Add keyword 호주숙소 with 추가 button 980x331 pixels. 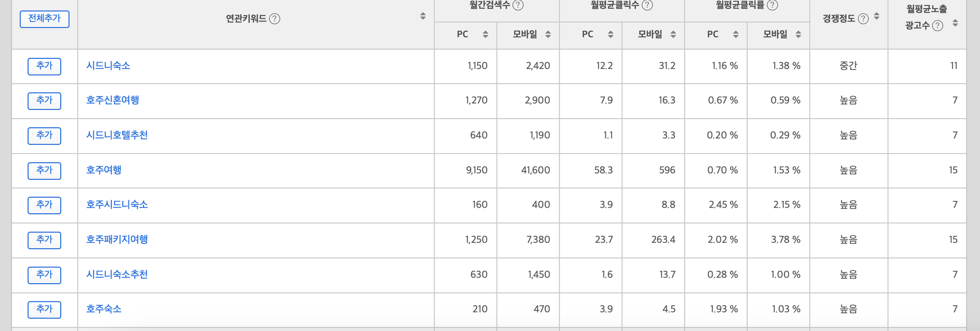coord(45,309)
